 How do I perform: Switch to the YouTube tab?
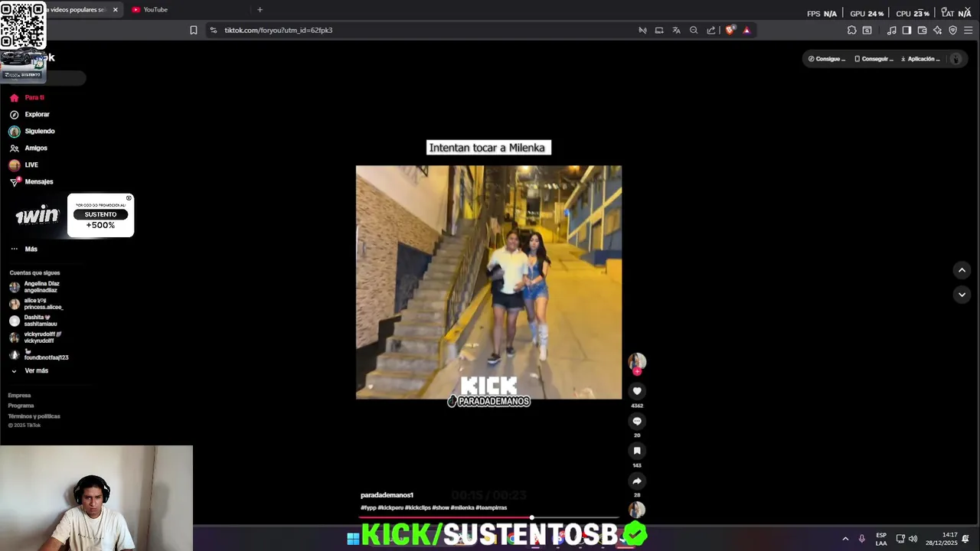184,10
